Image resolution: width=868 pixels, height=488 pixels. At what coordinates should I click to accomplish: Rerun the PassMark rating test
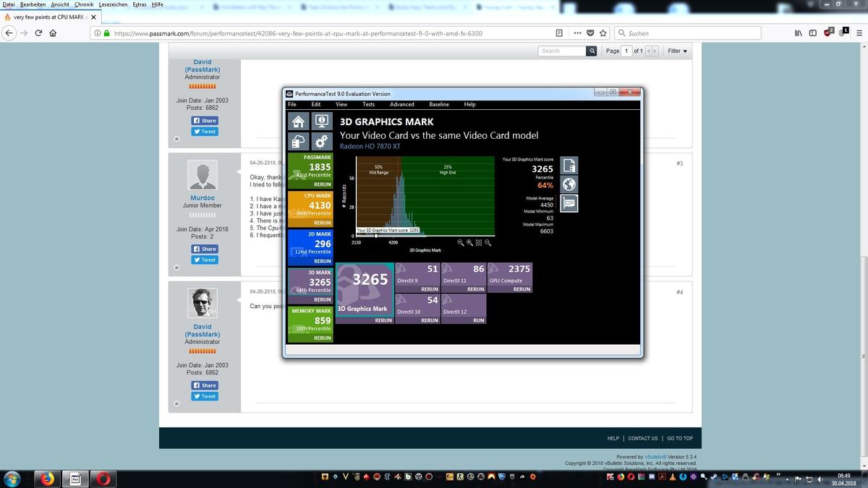click(322, 184)
